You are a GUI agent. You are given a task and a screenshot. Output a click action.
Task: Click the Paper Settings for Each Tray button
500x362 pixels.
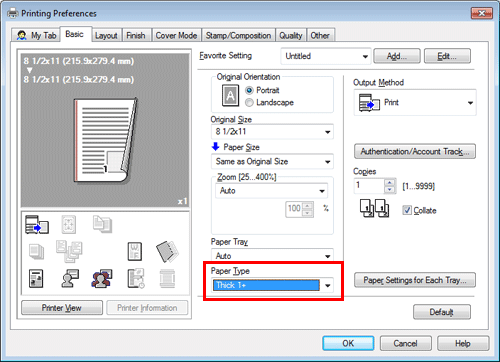pos(415,280)
